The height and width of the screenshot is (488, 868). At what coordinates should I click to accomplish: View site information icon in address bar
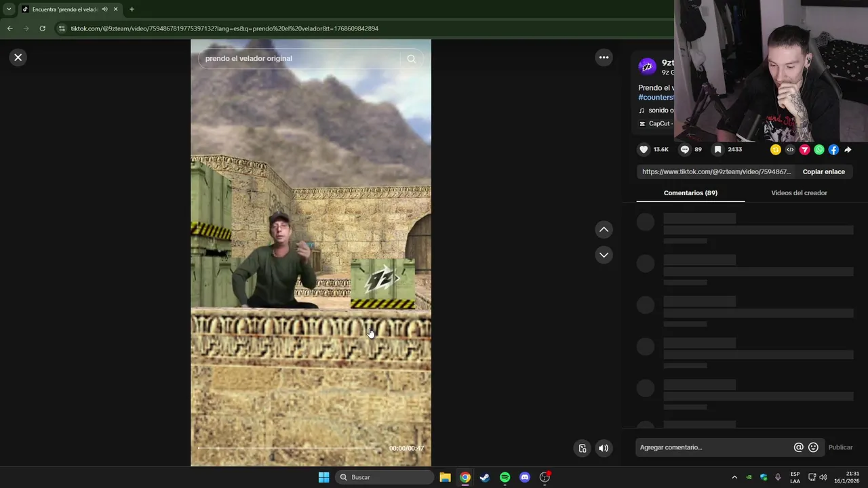point(61,28)
